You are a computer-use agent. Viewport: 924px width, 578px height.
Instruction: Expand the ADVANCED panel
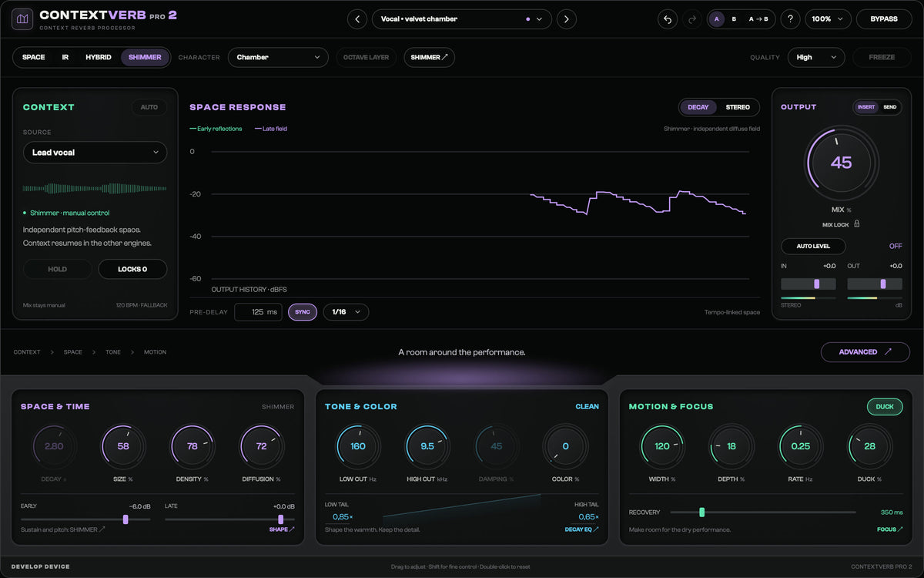coord(865,352)
